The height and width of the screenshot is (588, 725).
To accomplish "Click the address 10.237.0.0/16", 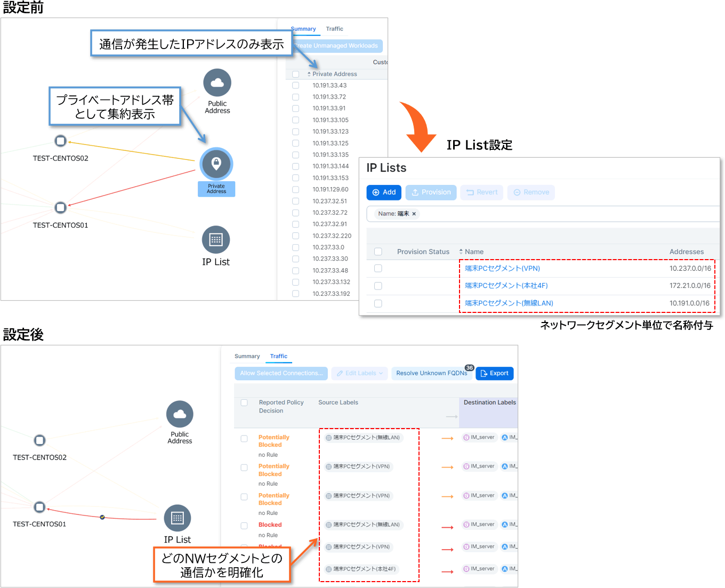I will (690, 269).
